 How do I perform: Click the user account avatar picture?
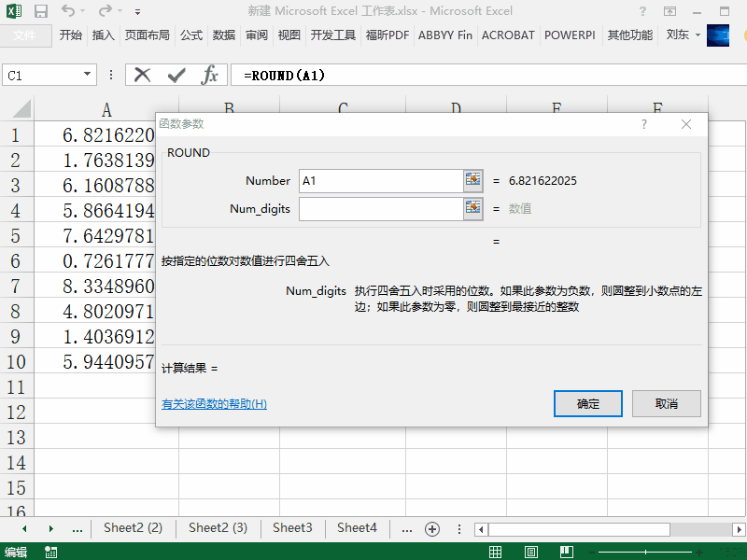click(718, 35)
